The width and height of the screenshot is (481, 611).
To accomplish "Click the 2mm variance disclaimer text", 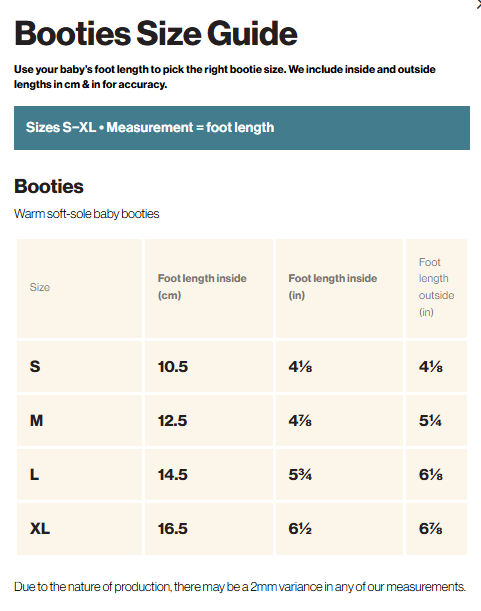I will pyautogui.click(x=240, y=586).
